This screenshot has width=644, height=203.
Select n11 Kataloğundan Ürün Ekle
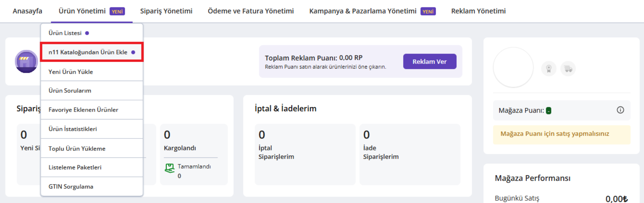pyautogui.click(x=88, y=52)
